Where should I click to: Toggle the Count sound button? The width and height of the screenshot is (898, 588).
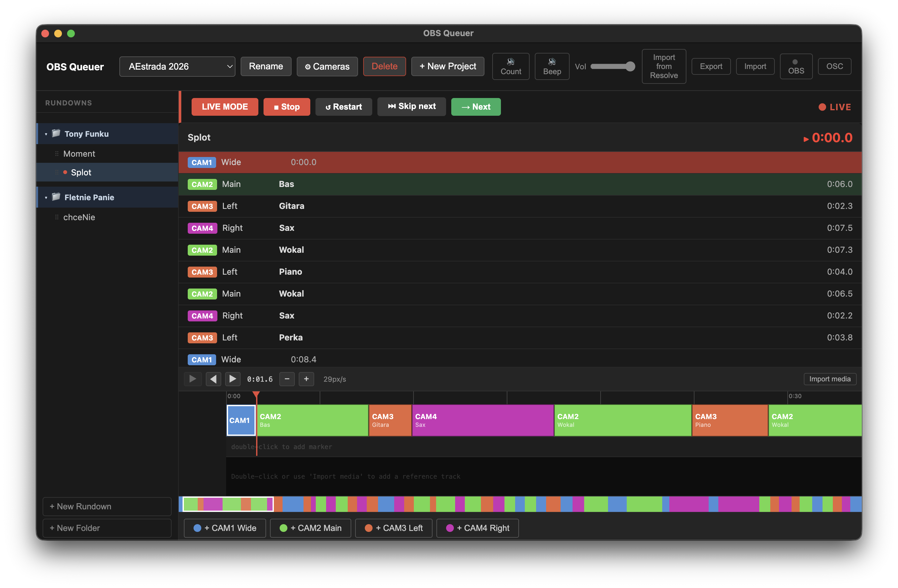pyautogui.click(x=511, y=66)
